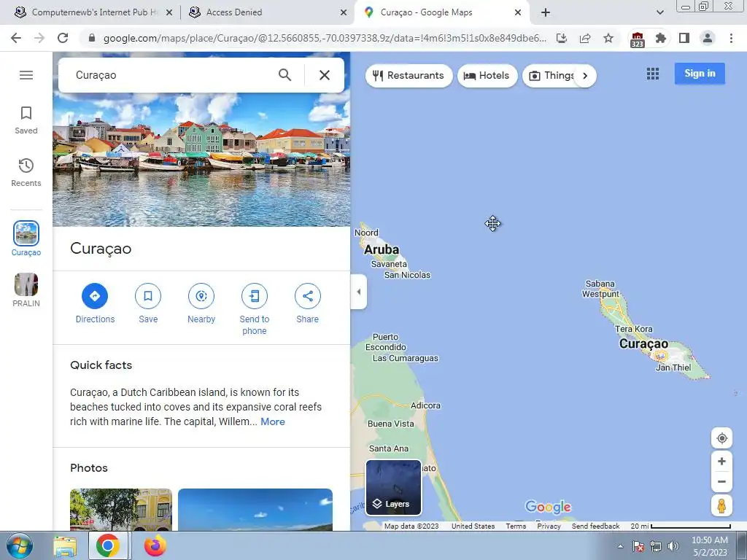Open Chrome three-dot menu
Viewport: 747px width, 560px height.
click(731, 38)
